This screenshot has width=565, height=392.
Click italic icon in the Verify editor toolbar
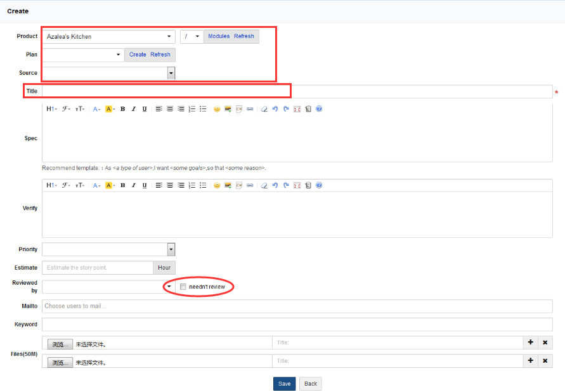(134, 185)
